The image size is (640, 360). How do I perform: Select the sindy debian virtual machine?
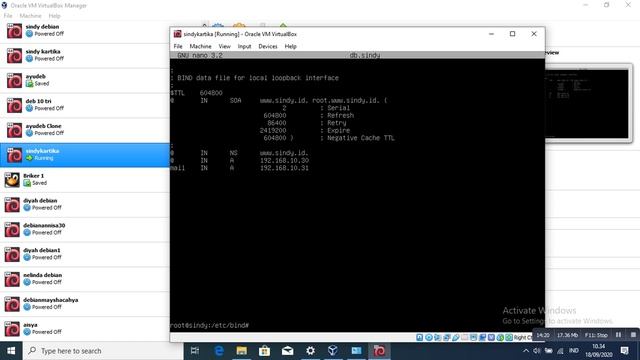pyautogui.click(x=85, y=31)
